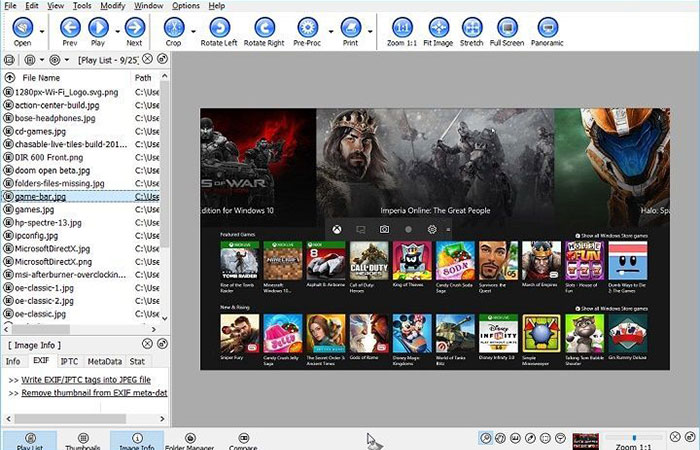Click the Open toolbar icon
Image resolution: width=700 pixels, height=450 pixels.
pos(23,28)
